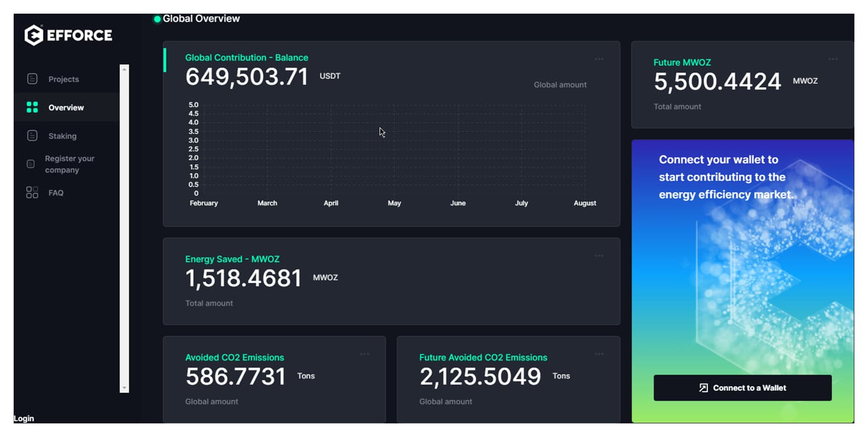
Task: Click the FAQ sidebar icon
Action: (32, 193)
